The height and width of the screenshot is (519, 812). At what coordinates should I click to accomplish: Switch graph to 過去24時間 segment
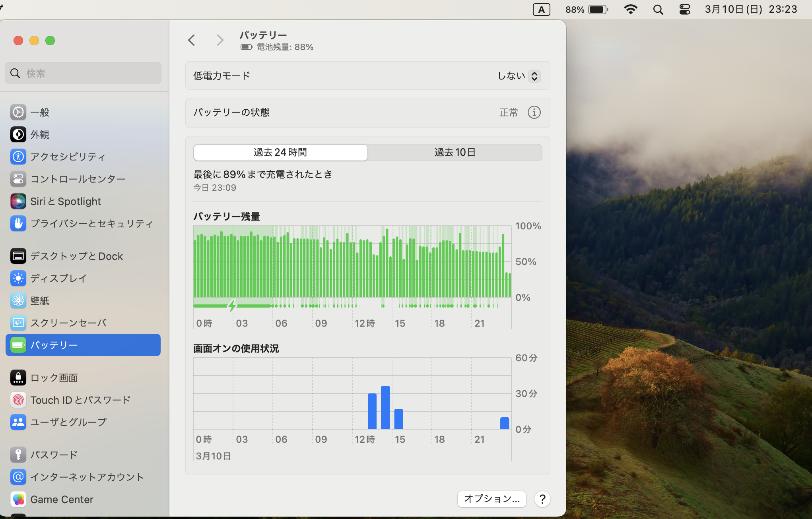[280, 152]
